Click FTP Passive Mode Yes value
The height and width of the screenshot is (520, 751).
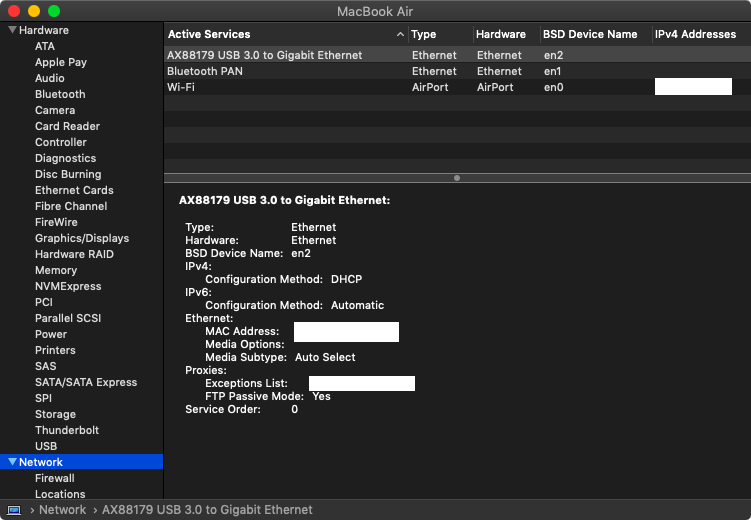click(321, 396)
